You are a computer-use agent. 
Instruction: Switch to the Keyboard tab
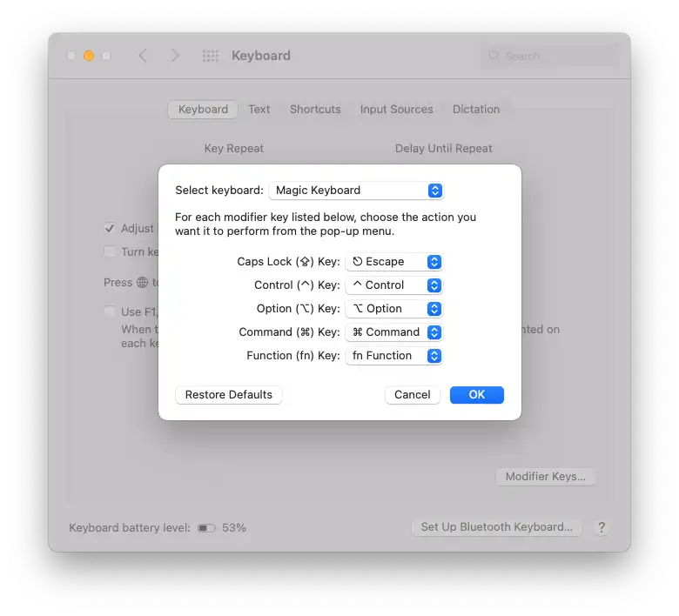[x=203, y=109]
